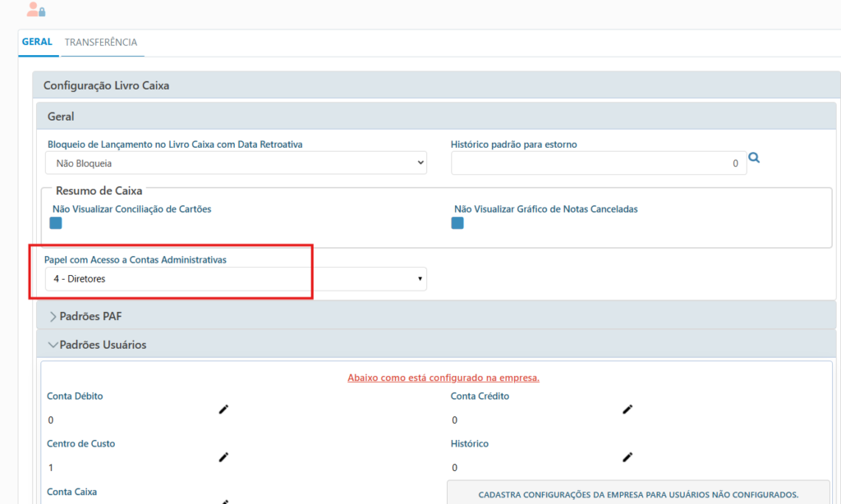The image size is (841, 504).
Task: Open Papel com Acesso a Contas Administrativas dropdown
Action: [x=236, y=279]
